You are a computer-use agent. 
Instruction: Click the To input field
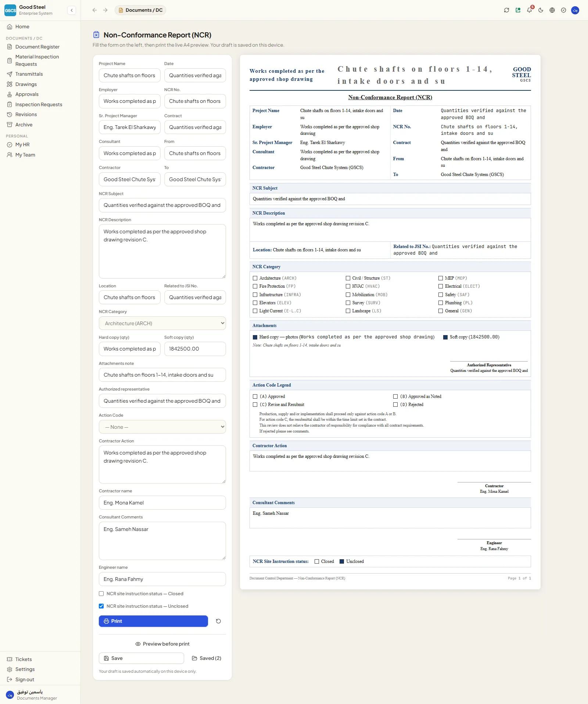click(195, 179)
